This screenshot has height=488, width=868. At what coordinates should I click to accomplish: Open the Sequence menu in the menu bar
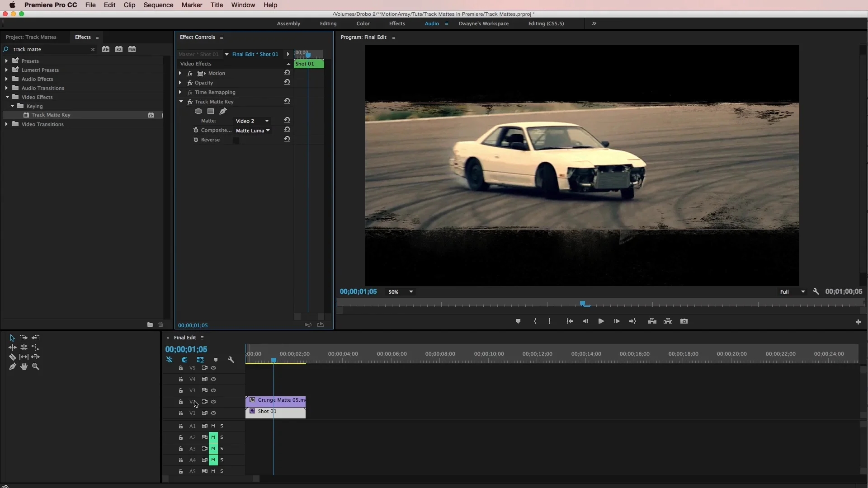coord(158,5)
